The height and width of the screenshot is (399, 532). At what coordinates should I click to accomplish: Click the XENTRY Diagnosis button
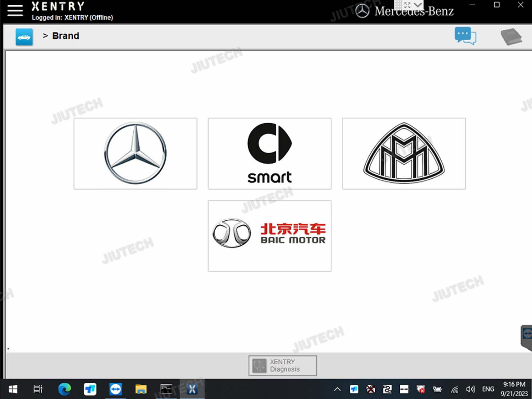282,365
